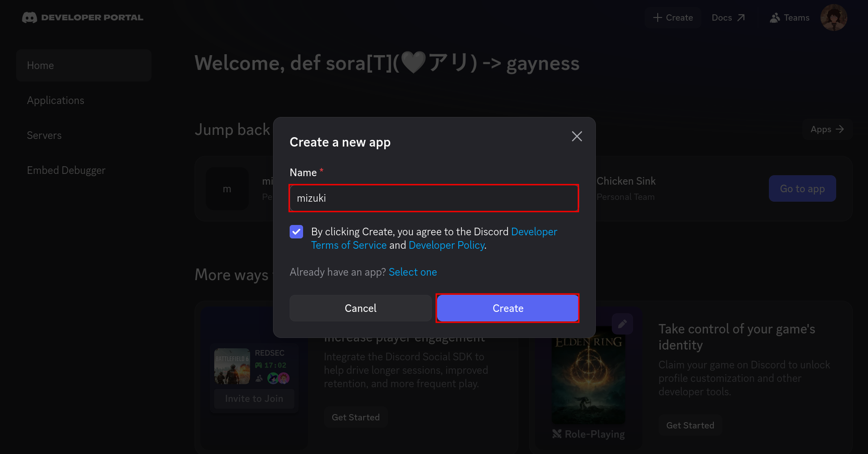868x454 pixels.
Task: Click Get Started under Social SDK section
Action: 356,417
